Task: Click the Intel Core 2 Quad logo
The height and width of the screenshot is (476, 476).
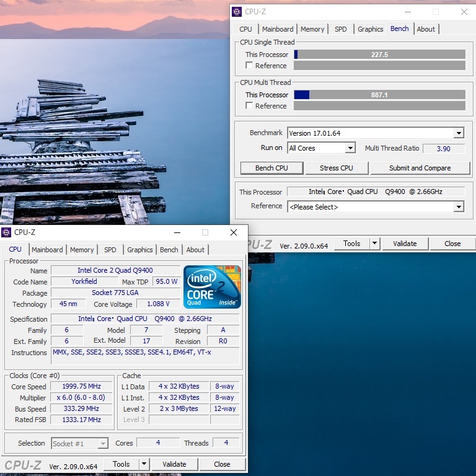Action: [212, 287]
